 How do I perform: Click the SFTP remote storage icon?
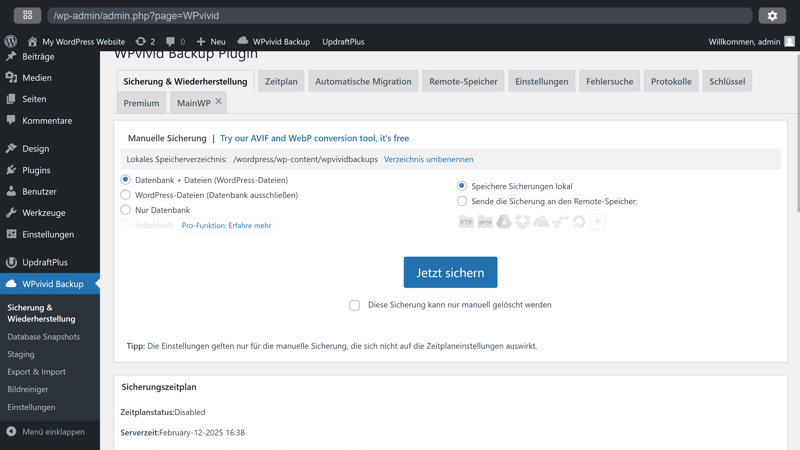point(485,221)
